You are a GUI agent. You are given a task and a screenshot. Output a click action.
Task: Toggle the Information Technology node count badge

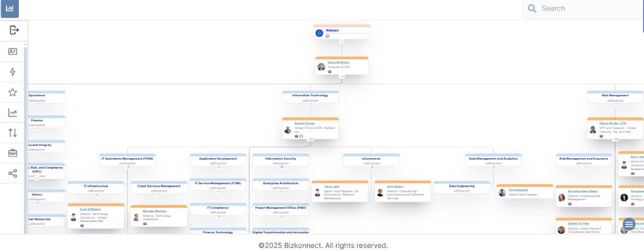[x=310, y=104]
